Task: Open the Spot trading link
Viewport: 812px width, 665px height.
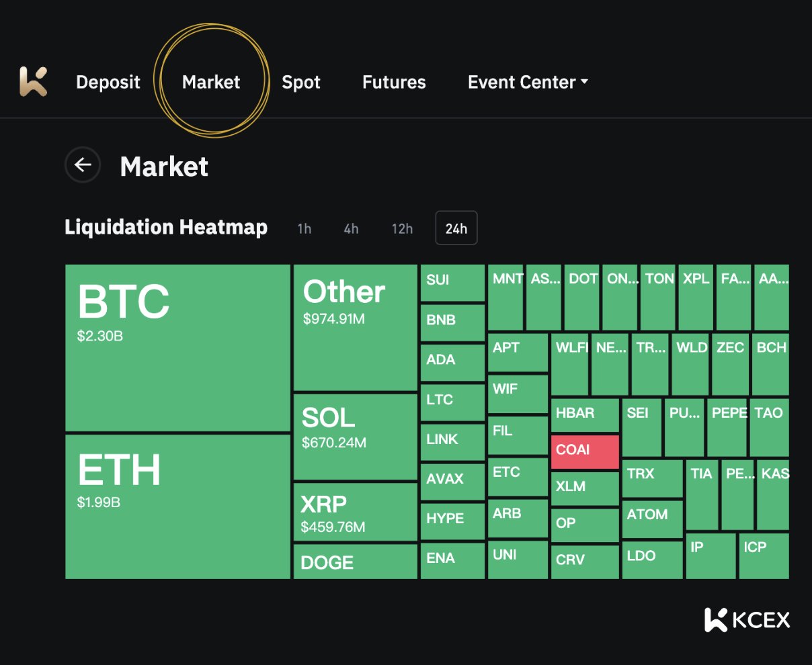Action: point(300,82)
